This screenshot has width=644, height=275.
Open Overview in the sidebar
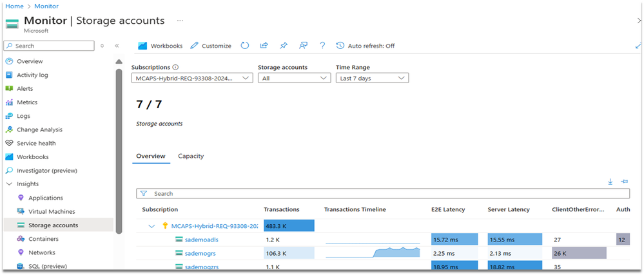30,62
